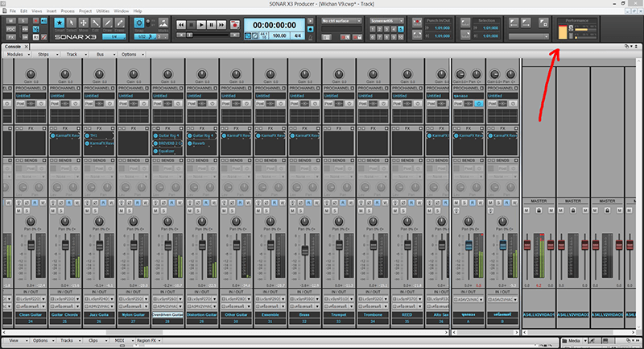Viewport: 644px width, 349px height.
Task: Open the Track dropdown in Console
Action: tap(75, 54)
